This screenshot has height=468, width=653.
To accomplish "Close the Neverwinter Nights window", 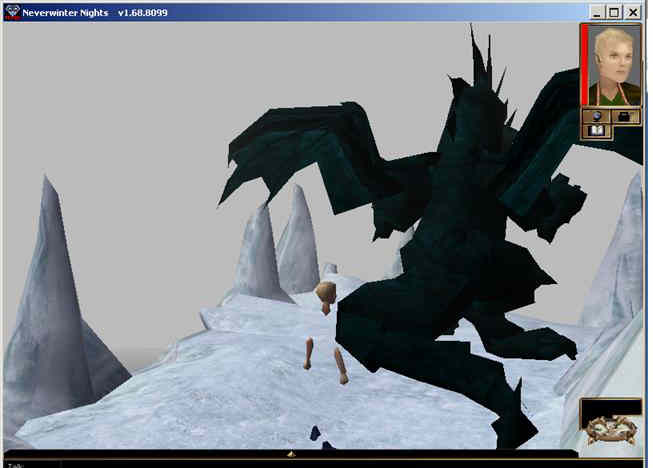I will pyautogui.click(x=633, y=13).
